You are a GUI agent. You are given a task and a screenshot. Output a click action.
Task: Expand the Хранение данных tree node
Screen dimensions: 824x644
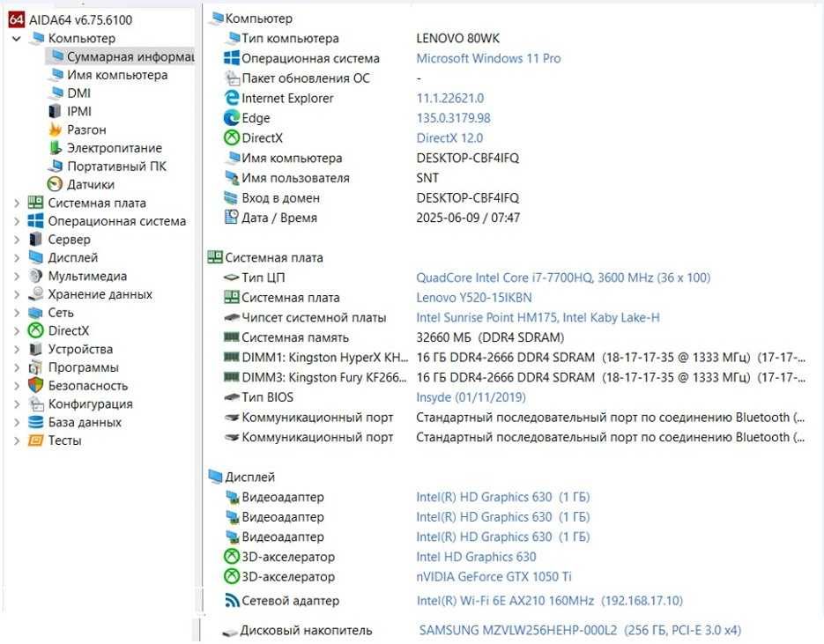tap(16, 294)
